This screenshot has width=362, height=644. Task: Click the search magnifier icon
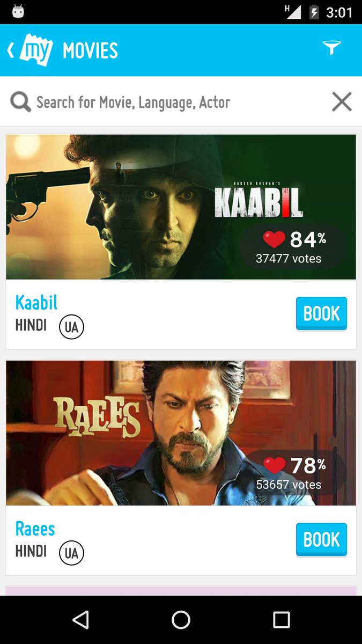pyautogui.click(x=20, y=101)
